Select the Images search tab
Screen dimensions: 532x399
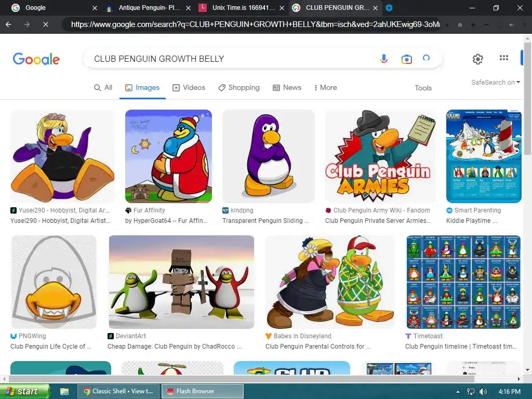pyautogui.click(x=142, y=87)
